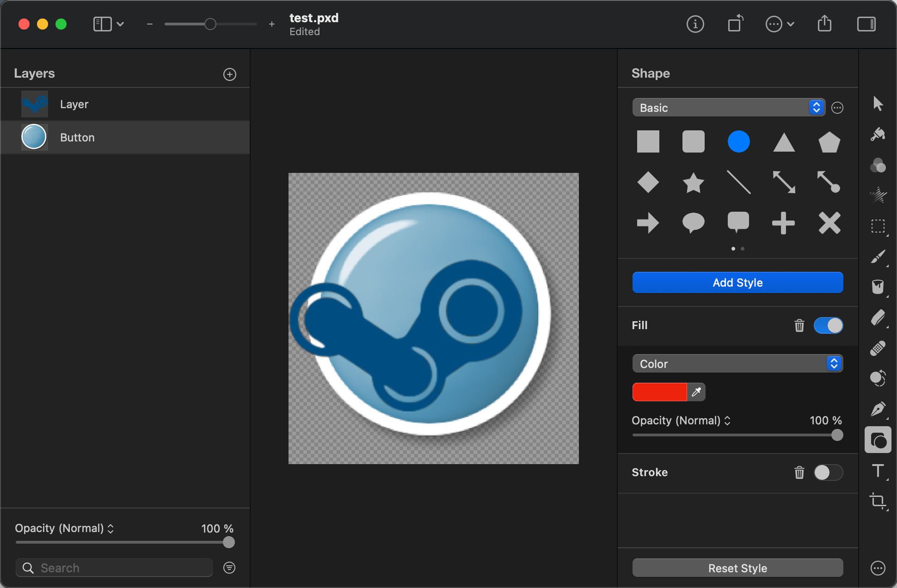Change fill Opacity (Normal) blend mode
Screen dimensions: 897x588
(x=681, y=421)
